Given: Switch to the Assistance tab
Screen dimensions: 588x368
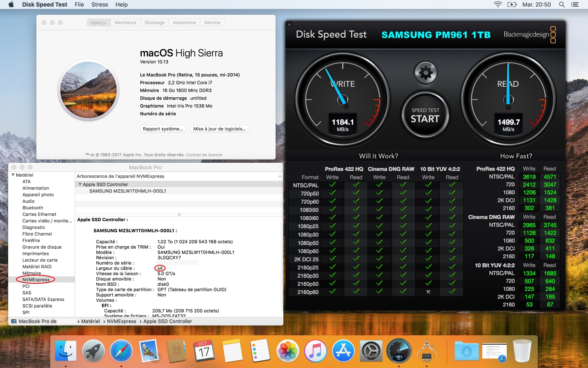Looking at the screenshot, I should (x=184, y=22).
